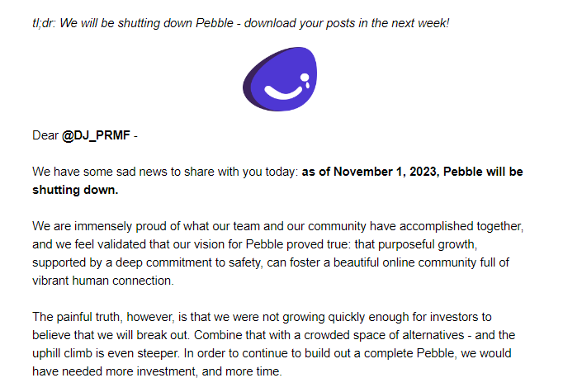Viewport: 563px width, 392px height.
Task: Click the phrase 'purposeful growth' in the second paragraph
Action: (x=427, y=244)
